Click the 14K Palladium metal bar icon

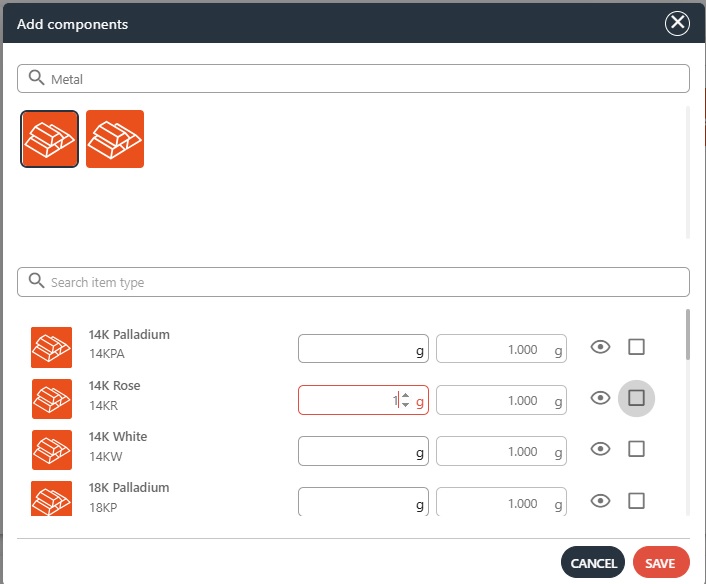[x=51, y=347]
